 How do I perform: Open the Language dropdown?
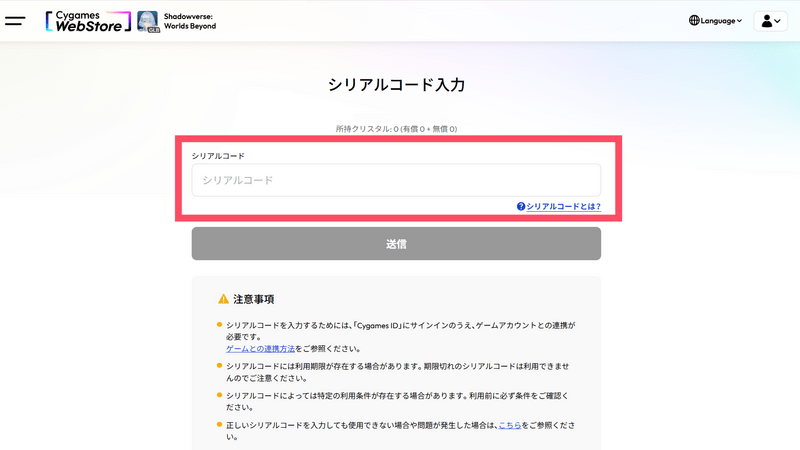tap(715, 21)
